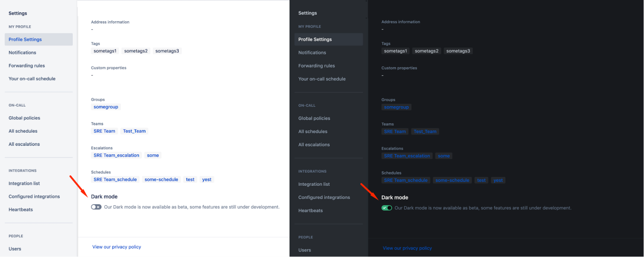Click the sometags3 tag in light theme
Image resolution: width=644 pixels, height=257 pixels.
pos(167,51)
